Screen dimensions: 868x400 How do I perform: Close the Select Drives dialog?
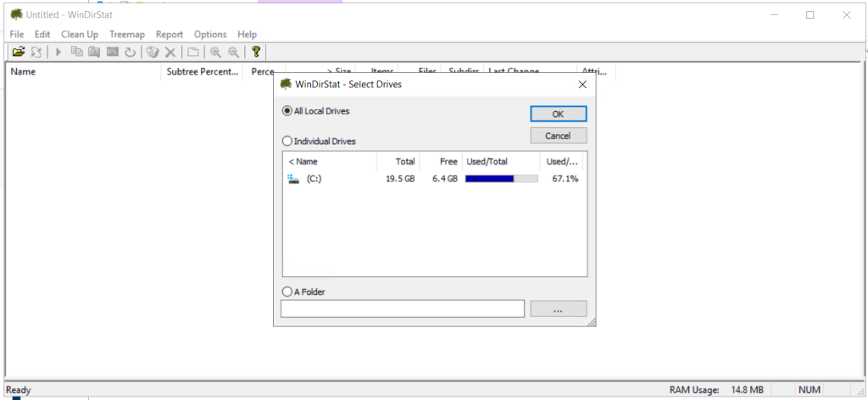tap(582, 85)
